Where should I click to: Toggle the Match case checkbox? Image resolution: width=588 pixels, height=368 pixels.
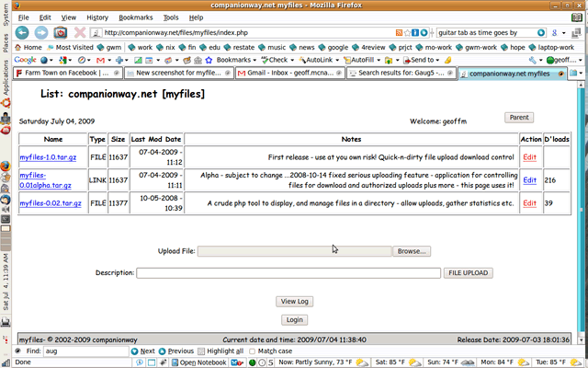coord(252,351)
